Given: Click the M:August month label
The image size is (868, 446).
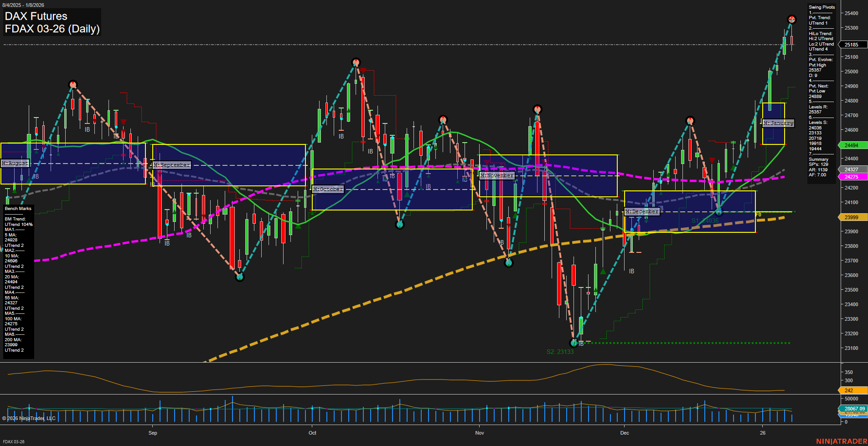Looking at the screenshot, I should (15, 163).
